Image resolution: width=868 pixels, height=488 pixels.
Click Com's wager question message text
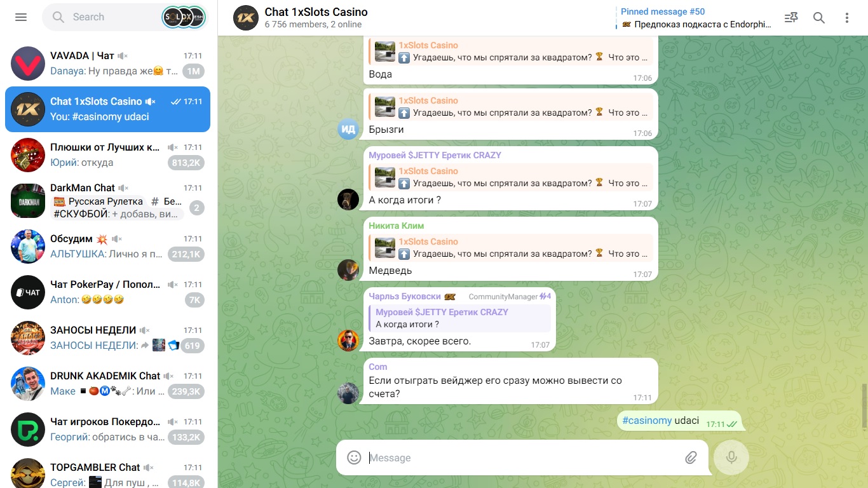[496, 387]
